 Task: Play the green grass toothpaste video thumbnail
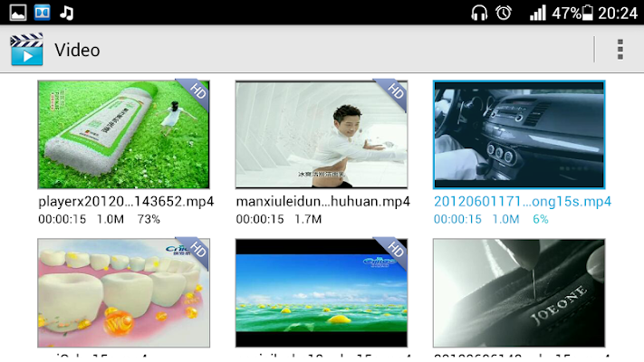tap(123, 135)
